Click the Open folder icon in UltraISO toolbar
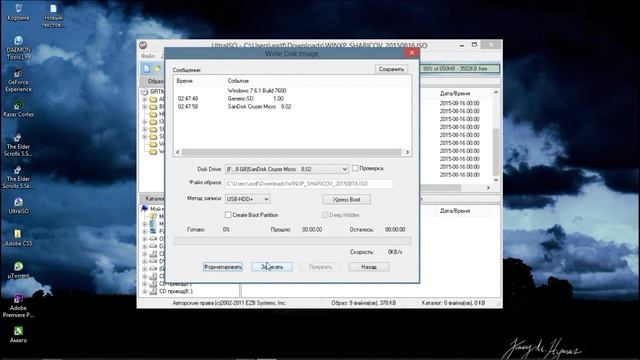Image resolution: width=640 pixels, height=360 pixels. click(x=157, y=69)
